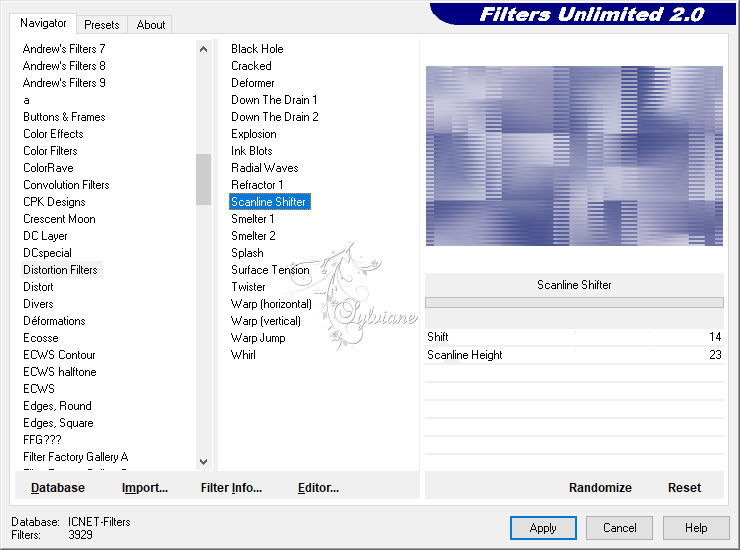Click the Database button
The height and width of the screenshot is (550, 740).
point(58,488)
